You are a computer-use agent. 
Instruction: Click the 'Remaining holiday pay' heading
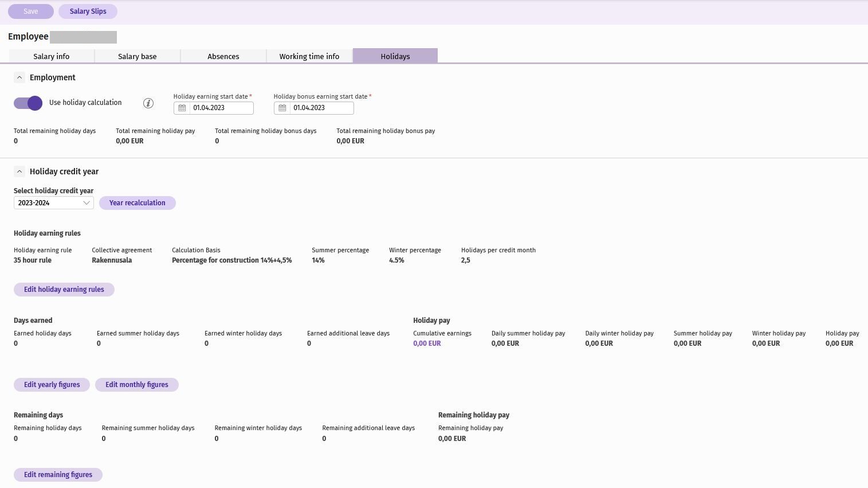pyautogui.click(x=474, y=415)
